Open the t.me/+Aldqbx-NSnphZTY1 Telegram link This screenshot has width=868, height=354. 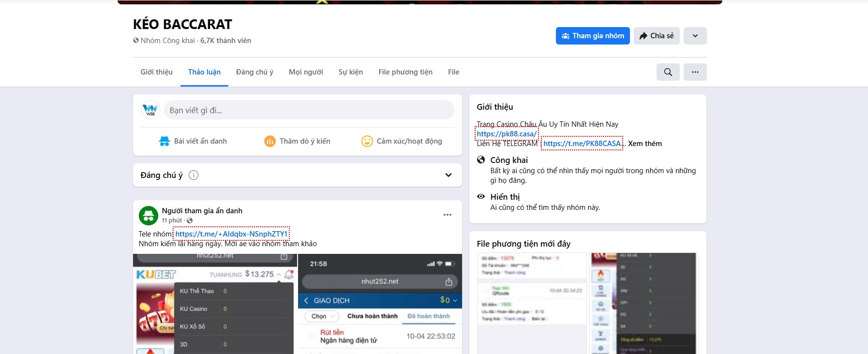231,234
